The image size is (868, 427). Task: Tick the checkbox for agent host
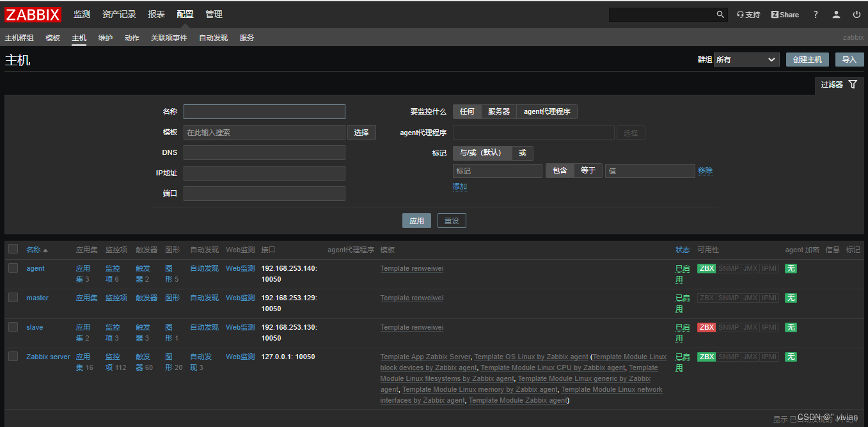click(13, 268)
